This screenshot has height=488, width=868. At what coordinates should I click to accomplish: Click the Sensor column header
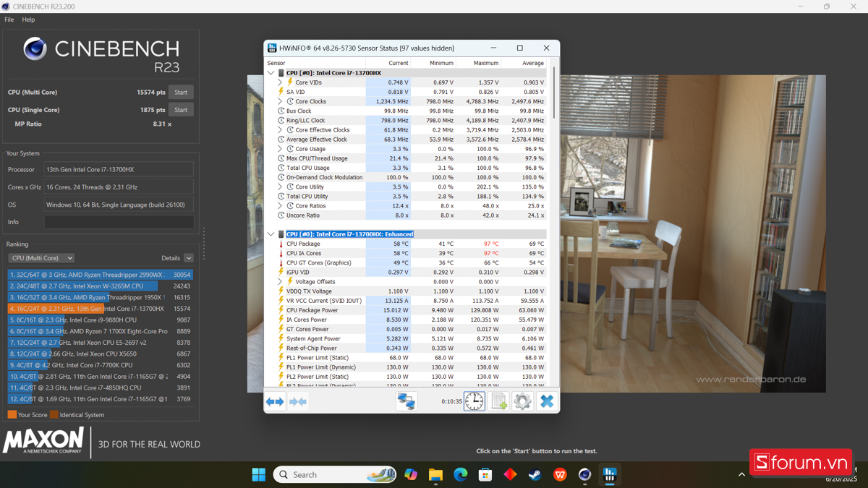coord(315,63)
